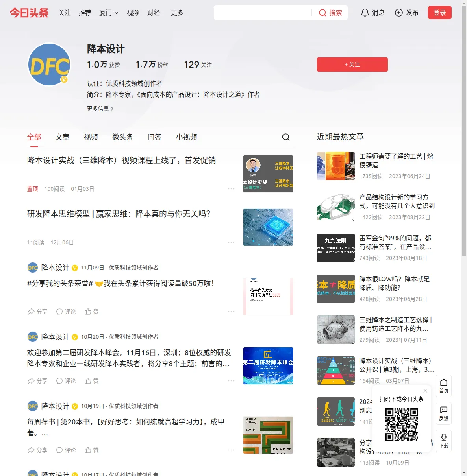Open hot article 产品结构设计新的学习方式
The width and height of the screenshot is (467, 476).
(x=397, y=201)
